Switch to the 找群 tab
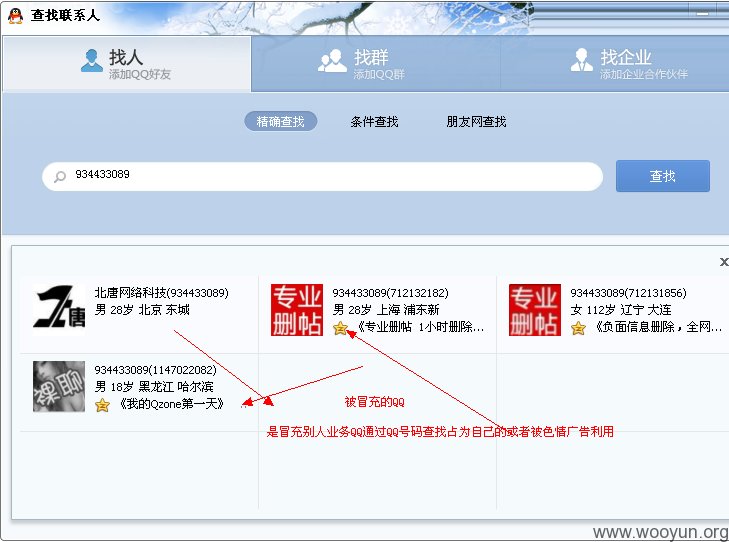 point(376,63)
